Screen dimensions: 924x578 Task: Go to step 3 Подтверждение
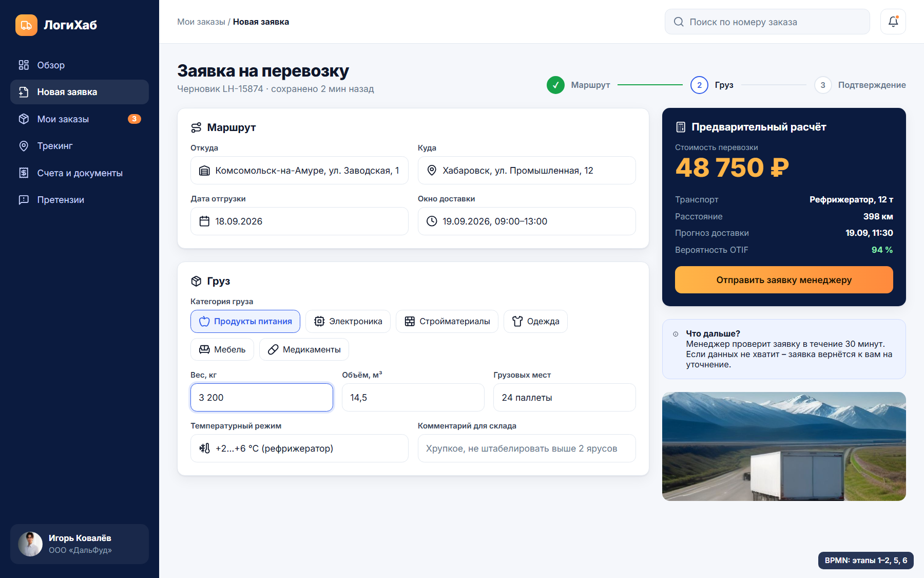click(x=860, y=85)
